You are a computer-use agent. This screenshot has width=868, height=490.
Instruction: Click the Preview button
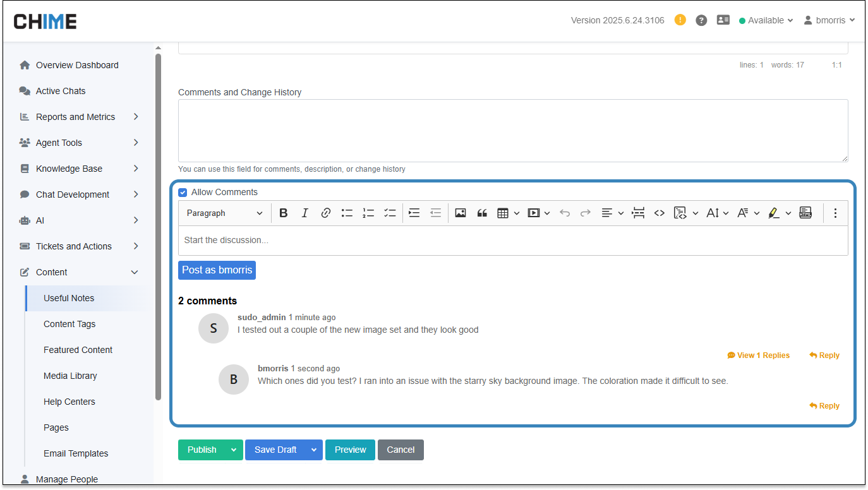350,450
